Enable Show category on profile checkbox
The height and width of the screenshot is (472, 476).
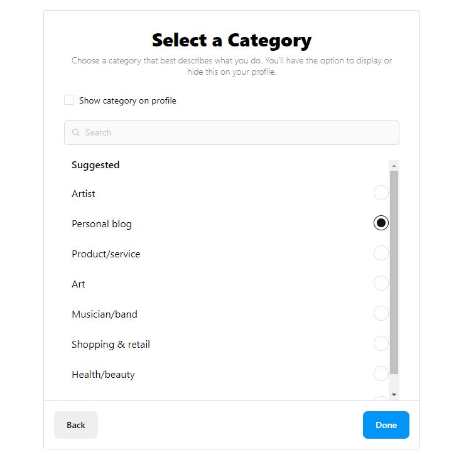69,100
